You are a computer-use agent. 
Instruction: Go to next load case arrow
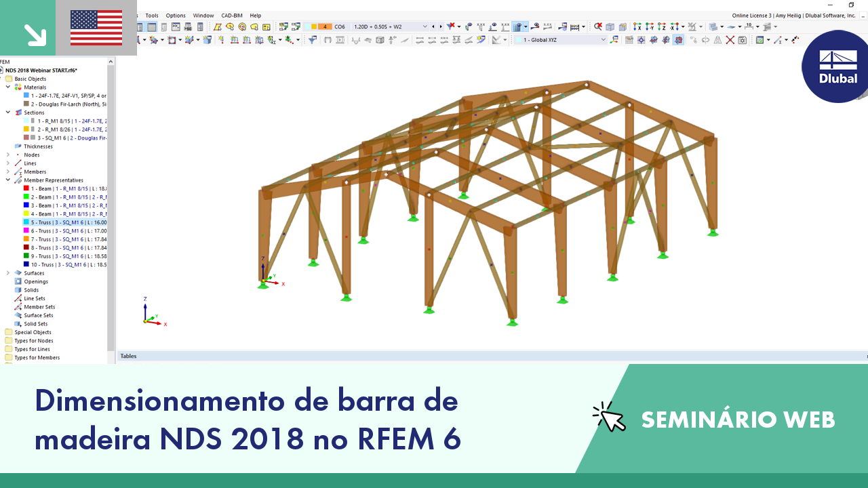(x=441, y=26)
